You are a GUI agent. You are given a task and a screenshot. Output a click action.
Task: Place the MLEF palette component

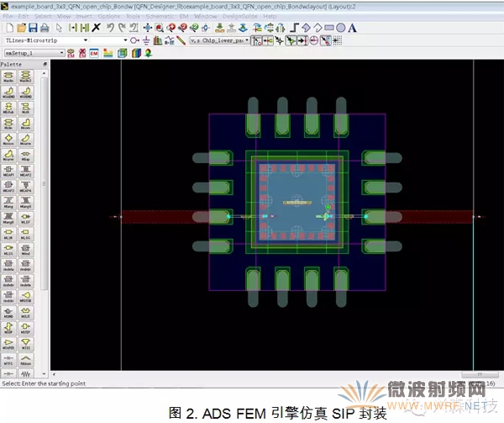26,218
